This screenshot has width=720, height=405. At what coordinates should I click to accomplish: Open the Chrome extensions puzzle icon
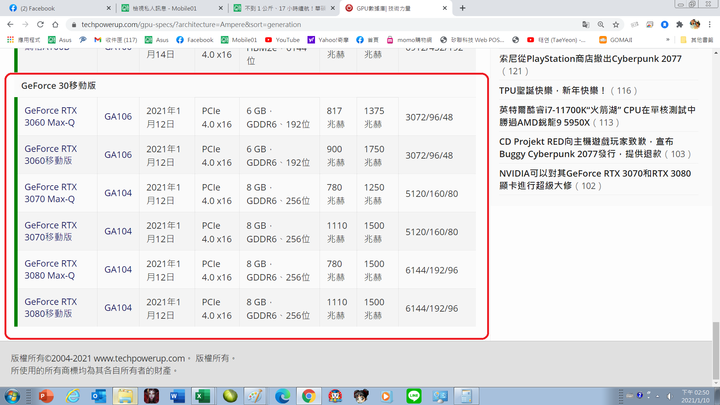pos(680,24)
